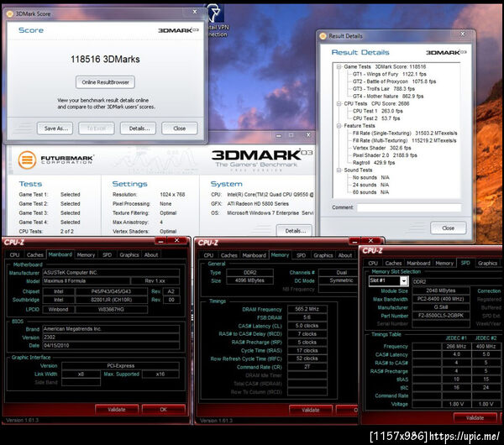Open the VPN connection desktop icon
This screenshot has width=504, height=445.
(x=216, y=20)
